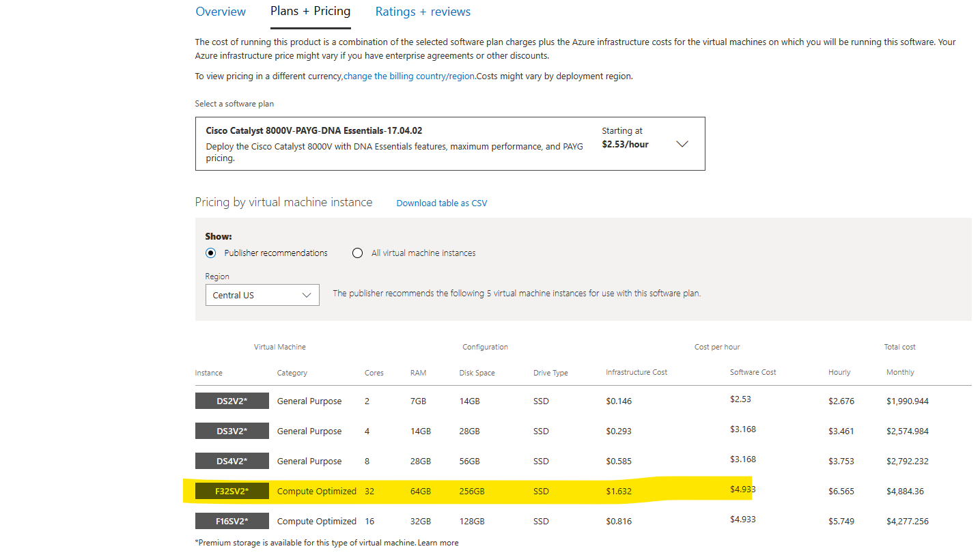
Task: Open the Central US region dropdown
Action: 262,294
